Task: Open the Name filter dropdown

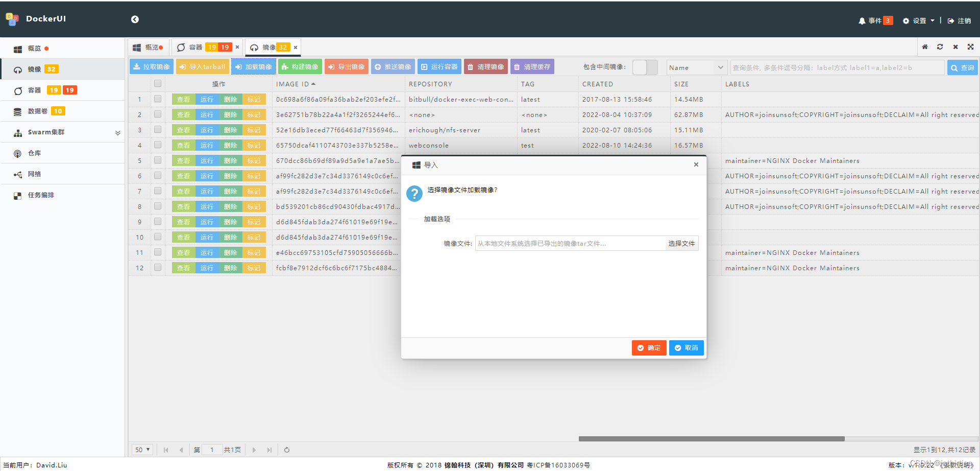Action: click(697, 67)
